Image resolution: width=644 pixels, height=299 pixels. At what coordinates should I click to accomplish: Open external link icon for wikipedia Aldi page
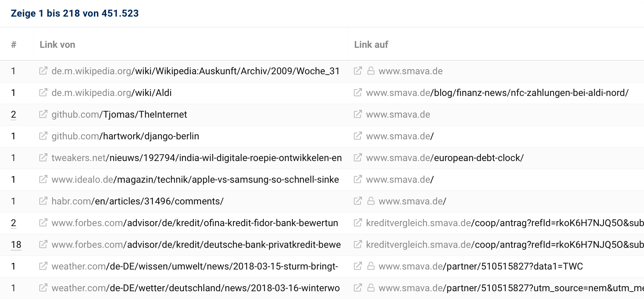(x=43, y=93)
